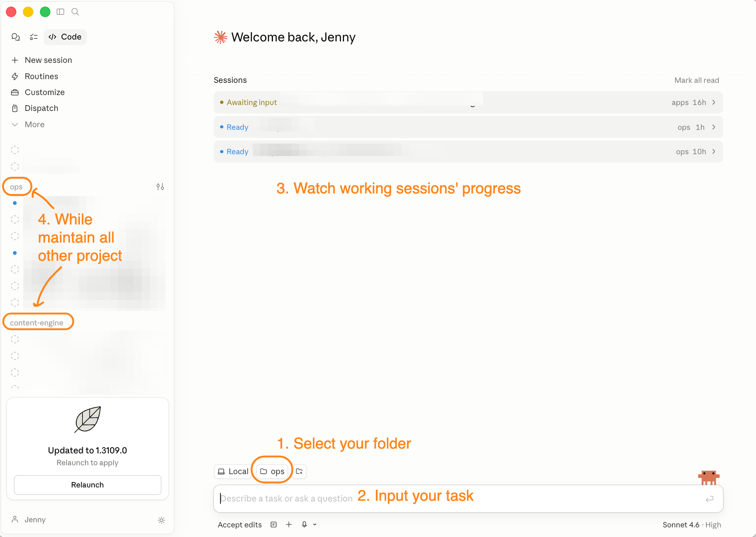Expand chevron on the ops 10h row
The width and height of the screenshot is (756, 537).
(x=714, y=152)
